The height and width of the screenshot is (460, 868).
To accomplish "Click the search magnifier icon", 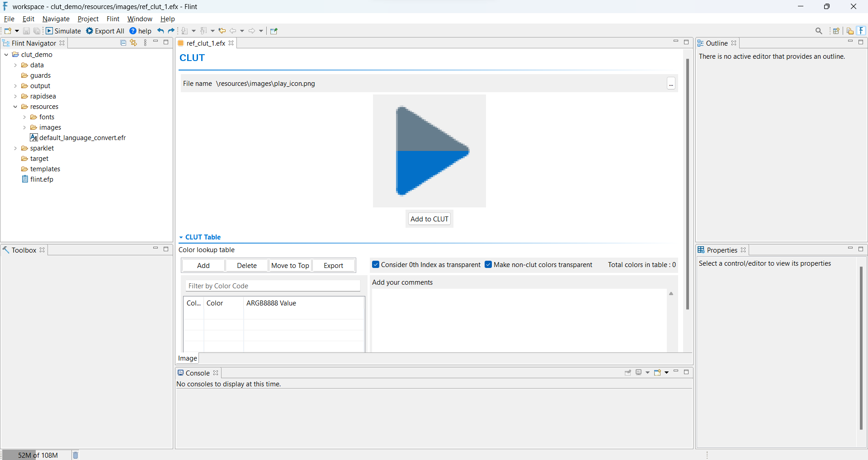I will point(819,31).
